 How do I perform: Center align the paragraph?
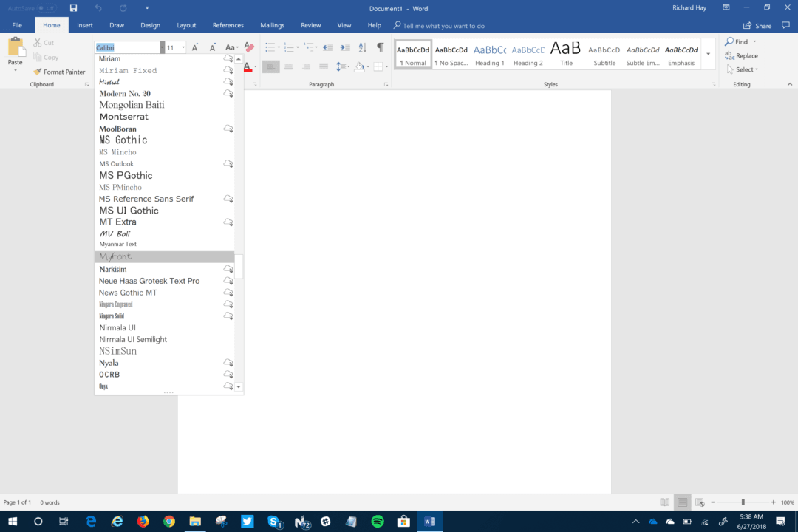287,66
